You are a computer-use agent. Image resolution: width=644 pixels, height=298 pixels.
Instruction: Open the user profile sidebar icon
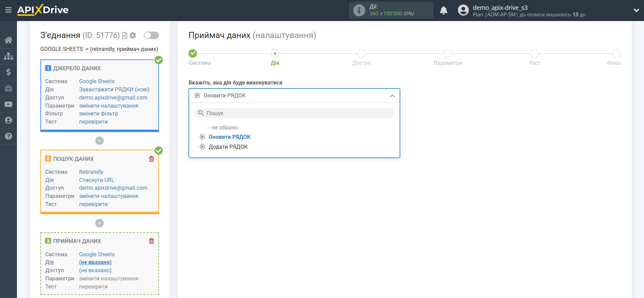[8, 120]
